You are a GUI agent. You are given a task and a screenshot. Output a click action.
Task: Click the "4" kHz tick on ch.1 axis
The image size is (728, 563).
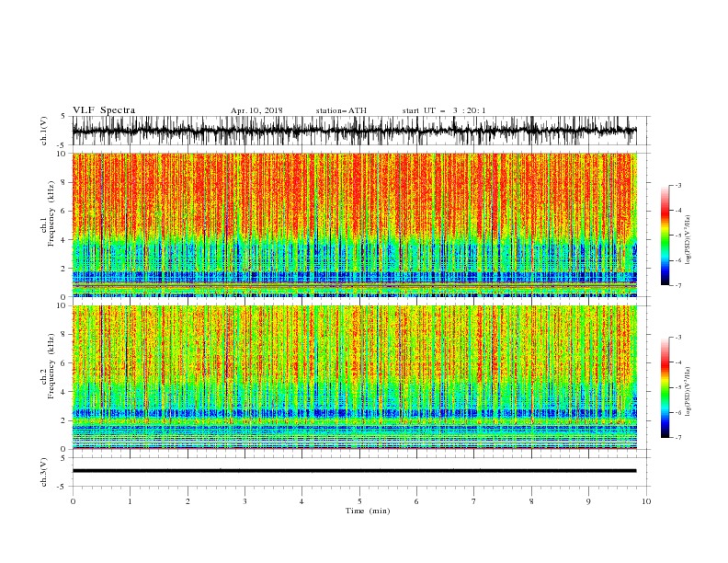(x=64, y=240)
